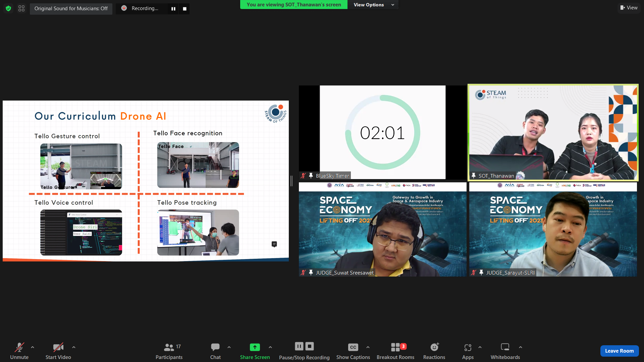644x362 pixels.
Task: Open the View Options dropdown
Action: 373,5
